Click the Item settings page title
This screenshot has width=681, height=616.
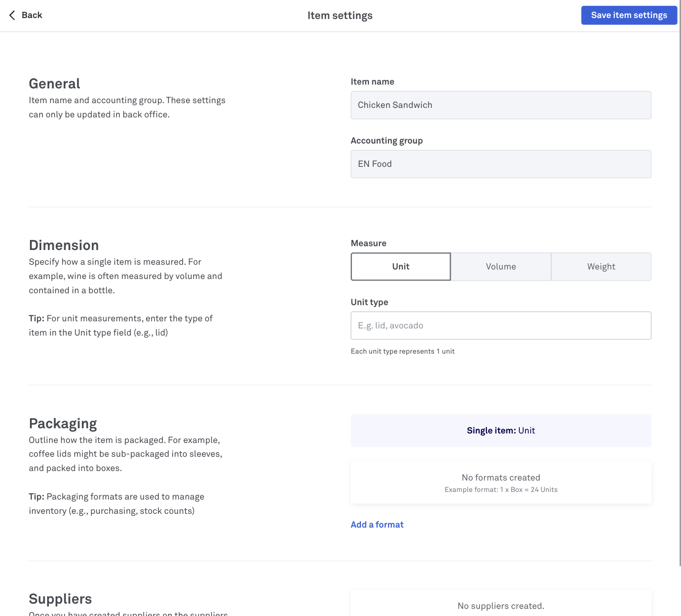[x=340, y=16]
